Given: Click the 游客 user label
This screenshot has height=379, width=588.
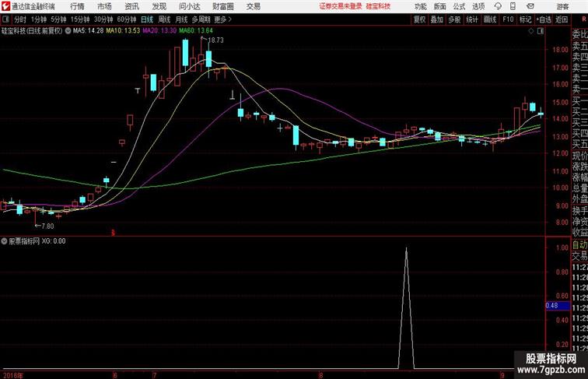Looking at the screenshot, I should pos(562,6).
